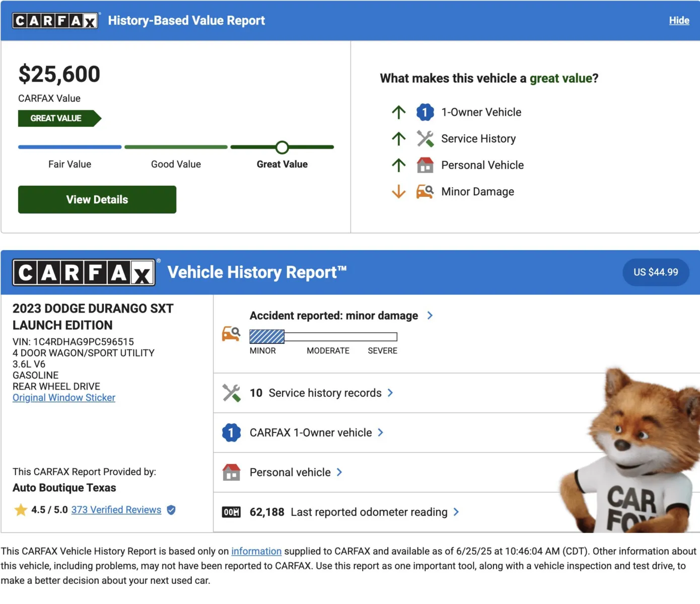Image resolution: width=700 pixels, height=604 pixels.
Task: Open the Original Window Sticker link
Action: click(x=64, y=398)
